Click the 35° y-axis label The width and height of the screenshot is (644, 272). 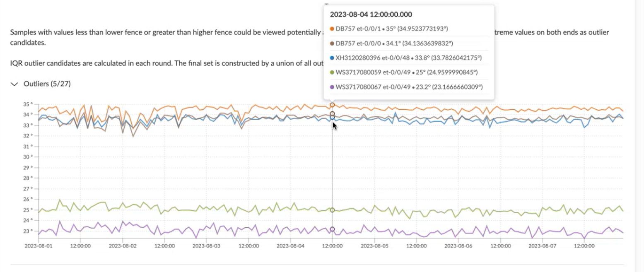coord(28,104)
